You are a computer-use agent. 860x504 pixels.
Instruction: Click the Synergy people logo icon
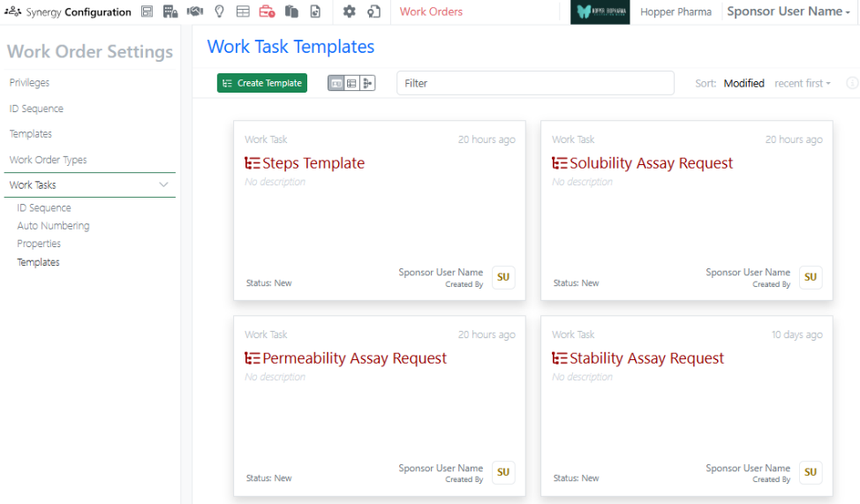tap(12, 11)
